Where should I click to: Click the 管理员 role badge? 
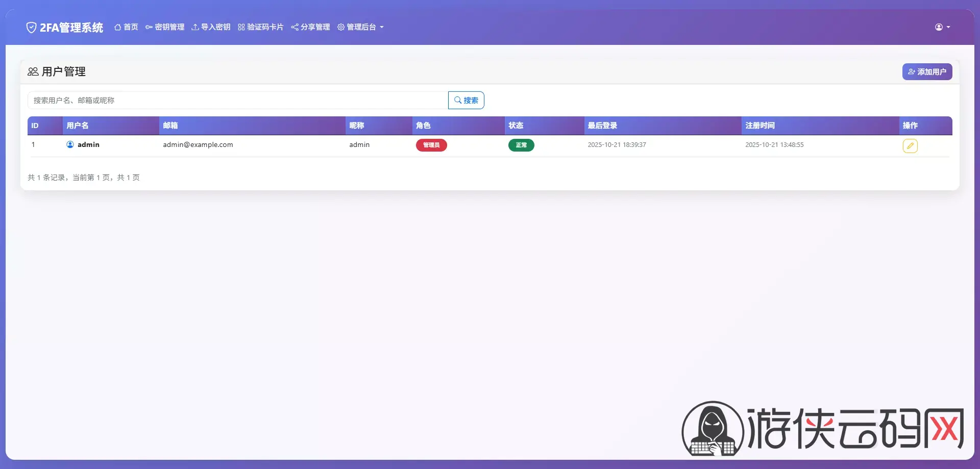pos(431,145)
